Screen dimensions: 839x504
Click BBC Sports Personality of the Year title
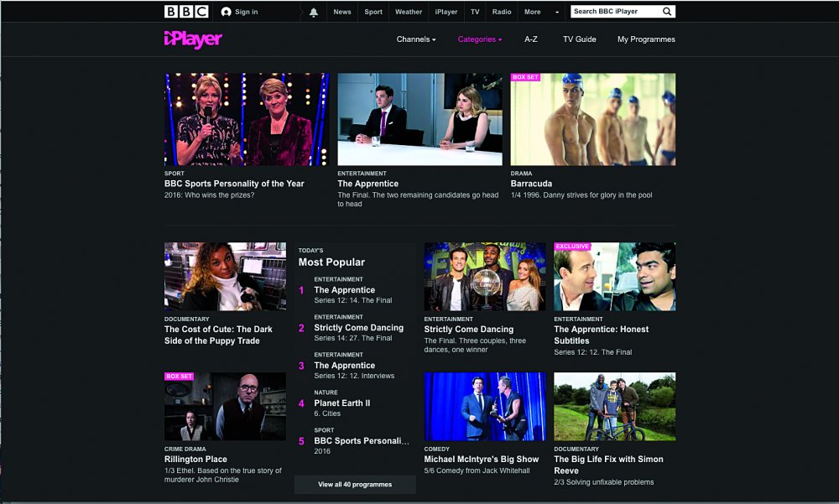click(x=234, y=184)
